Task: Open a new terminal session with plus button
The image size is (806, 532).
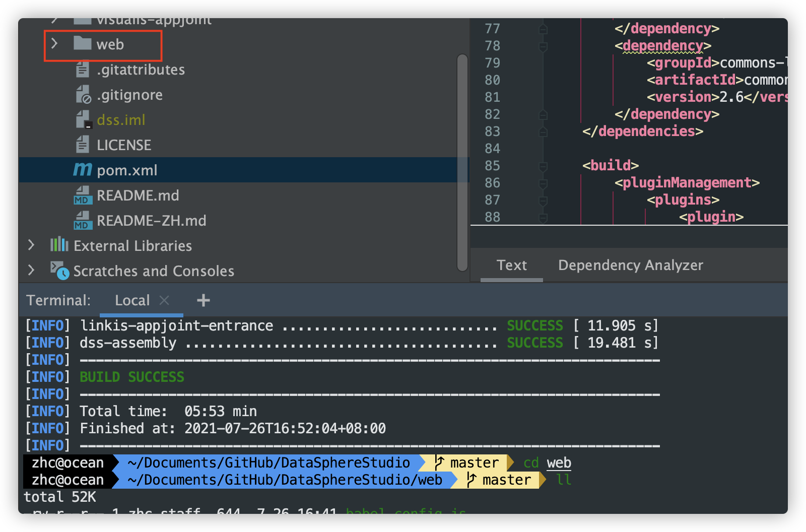Action: pos(203,300)
